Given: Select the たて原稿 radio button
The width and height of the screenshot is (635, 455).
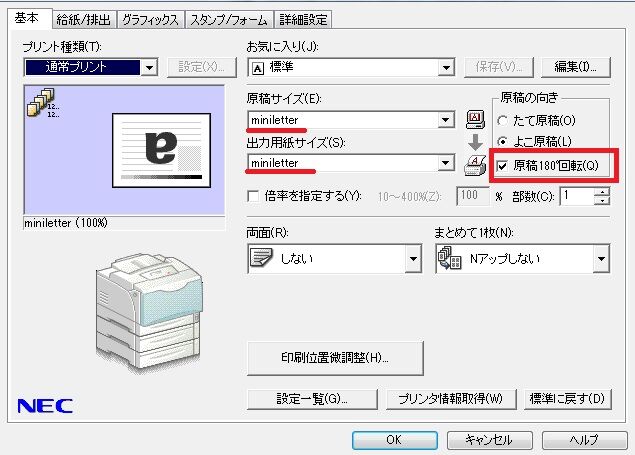Looking at the screenshot, I should click(x=502, y=120).
